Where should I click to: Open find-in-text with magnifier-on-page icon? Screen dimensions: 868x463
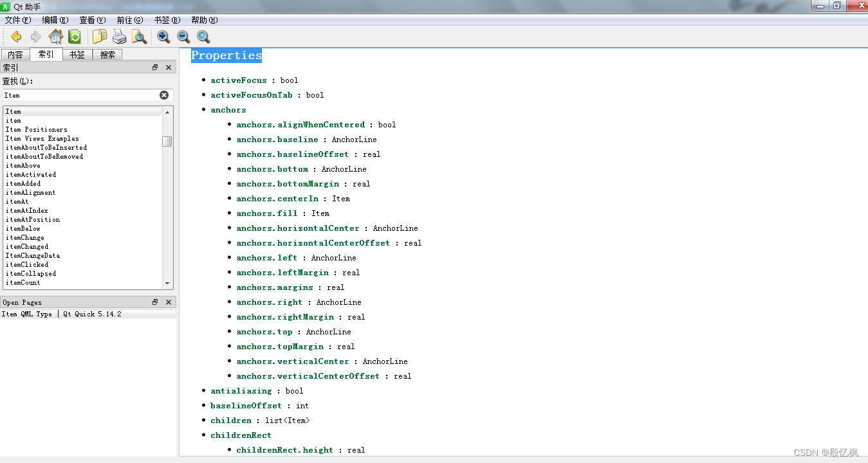pyautogui.click(x=140, y=37)
